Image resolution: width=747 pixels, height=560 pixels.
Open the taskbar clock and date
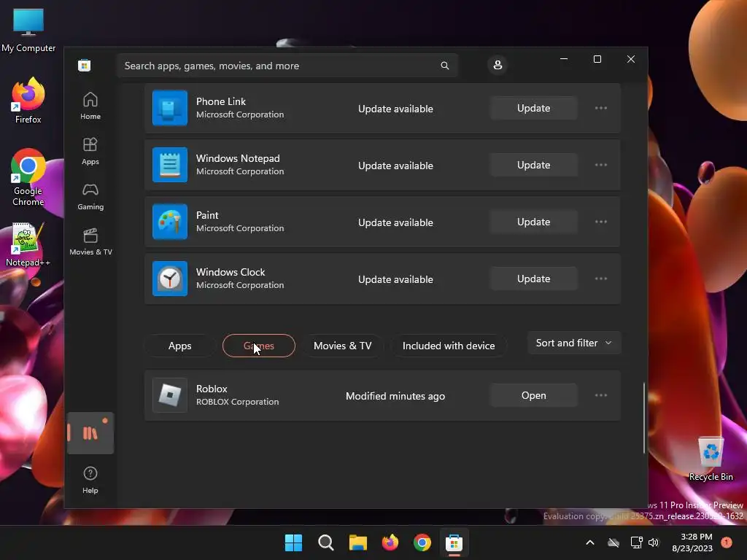click(692, 542)
